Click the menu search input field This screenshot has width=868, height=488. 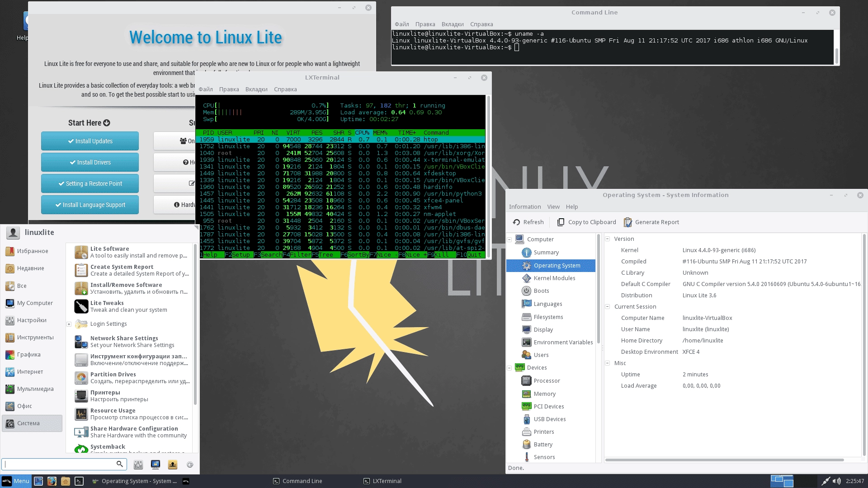(64, 464)
